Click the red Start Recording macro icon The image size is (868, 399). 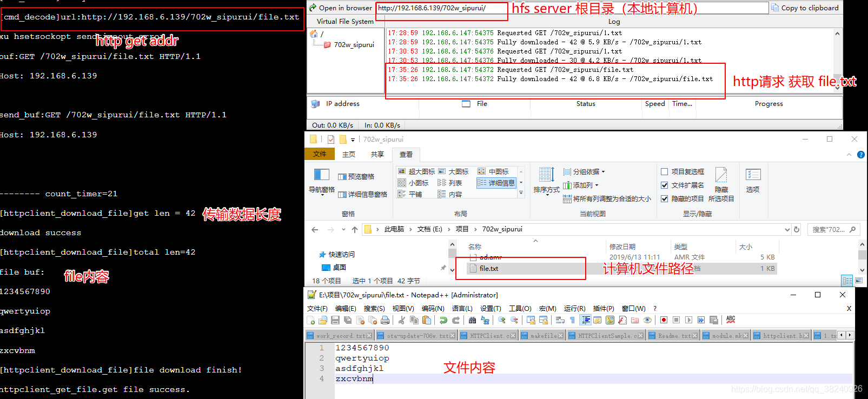664,320
